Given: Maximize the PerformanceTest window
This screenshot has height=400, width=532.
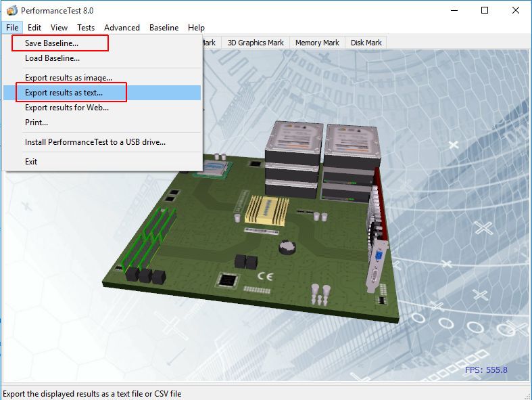Looking at the screenshot, I should pos(485,11).
